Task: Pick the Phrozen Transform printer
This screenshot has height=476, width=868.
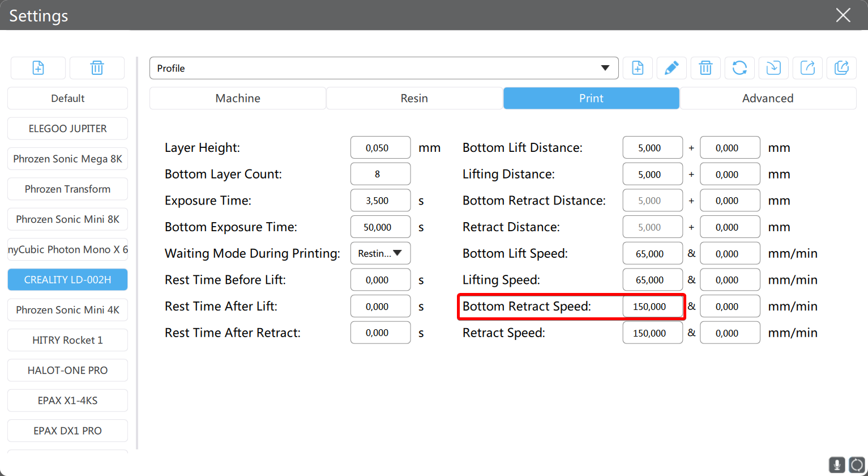Action: click(x=68, y=189)
